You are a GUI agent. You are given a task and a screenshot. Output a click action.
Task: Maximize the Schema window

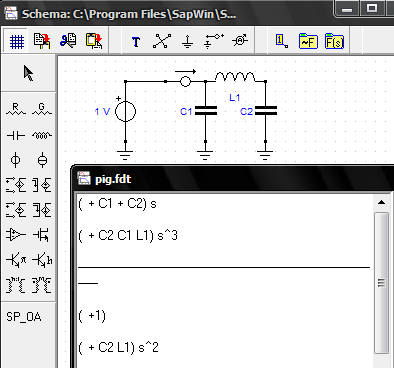[372, 9]
